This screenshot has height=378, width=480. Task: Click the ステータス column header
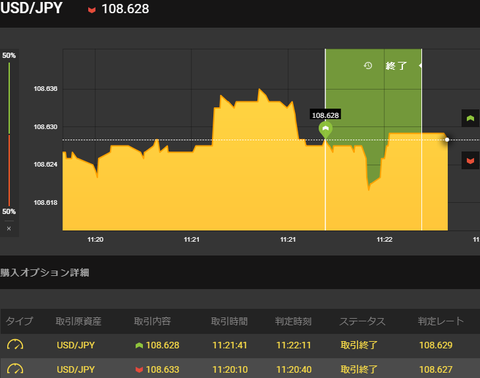click(362, 321)
